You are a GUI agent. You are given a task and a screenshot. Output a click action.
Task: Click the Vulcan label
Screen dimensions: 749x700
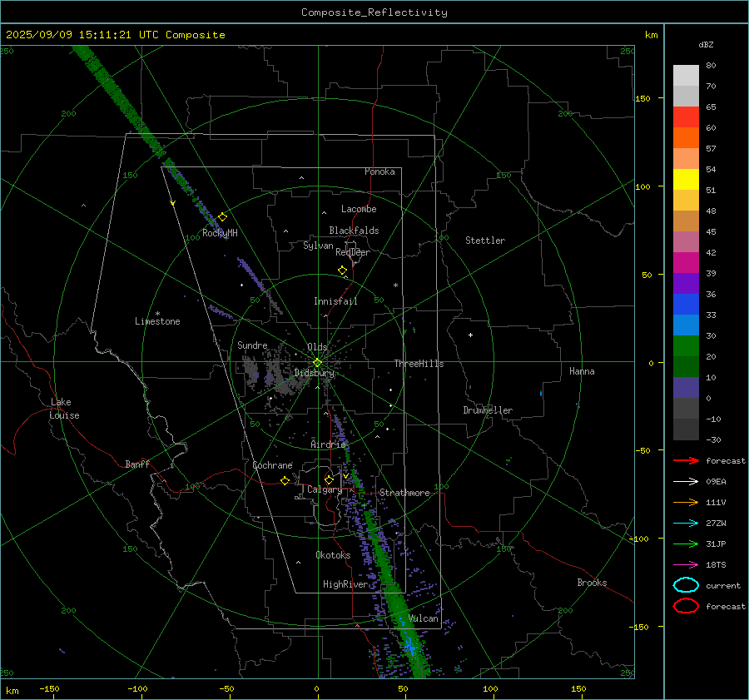pyautogui.click(x=423, y=618)
